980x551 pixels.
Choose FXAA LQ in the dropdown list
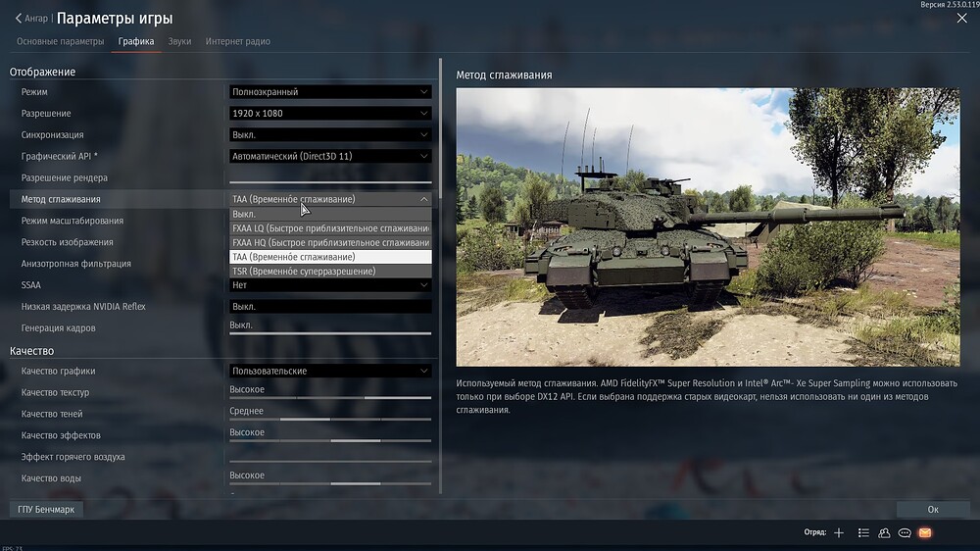(x=329, y=227)
